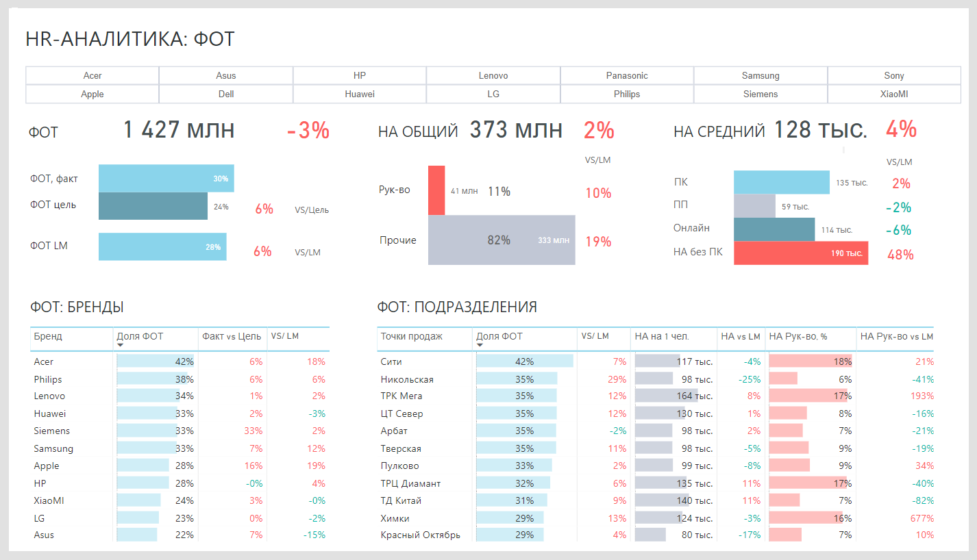Sort by Точки продаж column header
Screen dimensions: 977x560
412,336
